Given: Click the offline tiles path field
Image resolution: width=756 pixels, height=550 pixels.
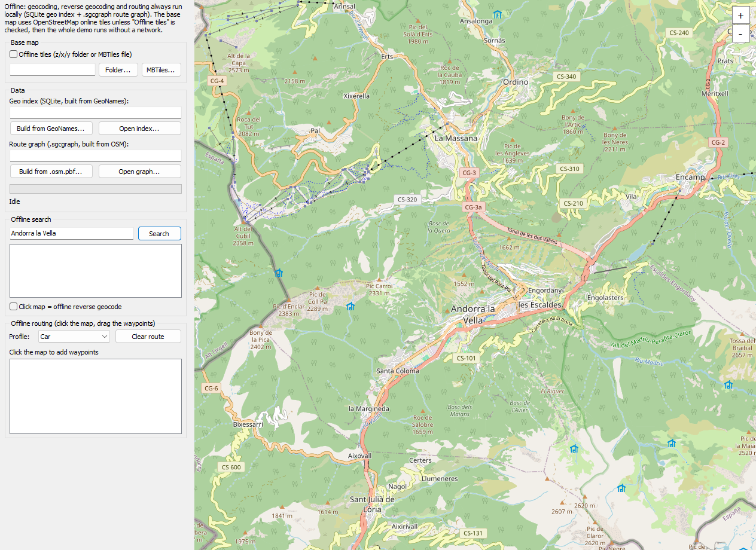Looking at the screenshot, I should pyautogui.click(x=53, y=70).
